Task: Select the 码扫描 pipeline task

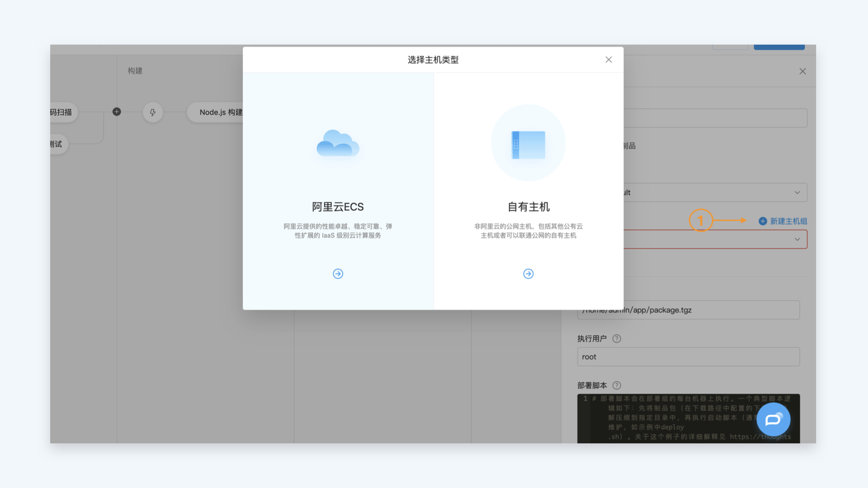Action: pyautogui.click(x=63, y=112)
